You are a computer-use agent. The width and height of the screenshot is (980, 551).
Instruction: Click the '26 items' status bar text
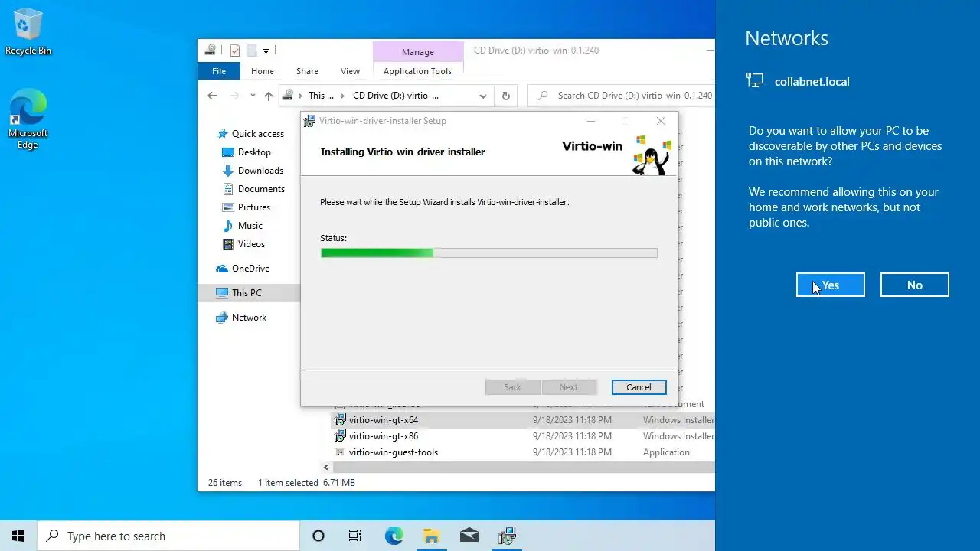point(225,483)
